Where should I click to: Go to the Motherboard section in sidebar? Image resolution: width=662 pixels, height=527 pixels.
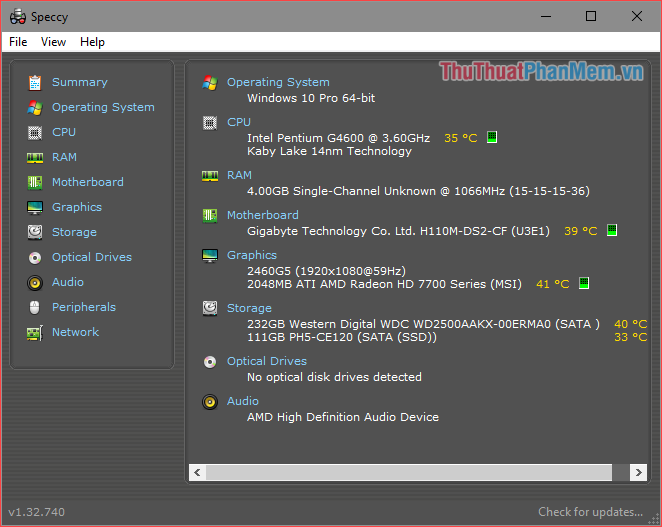click(88, 182)
